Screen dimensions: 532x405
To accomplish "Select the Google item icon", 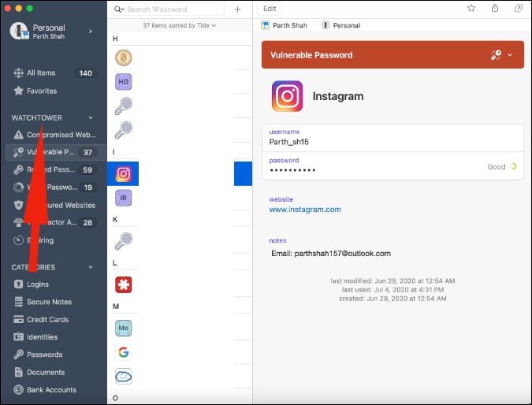I will pyautogui.click(x=124, y=352).
